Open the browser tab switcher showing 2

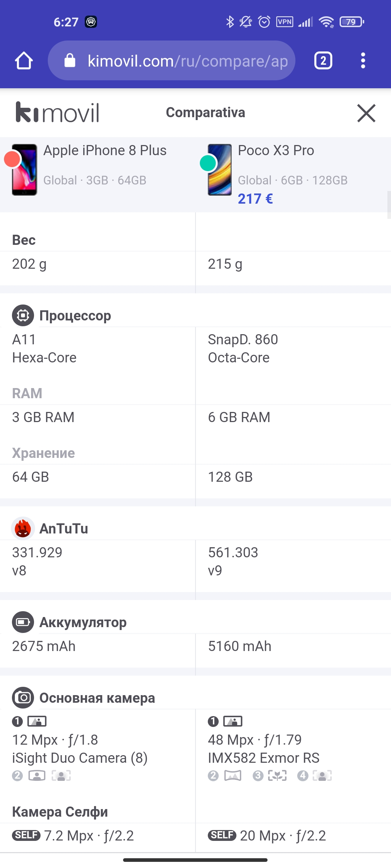[x=323, y=60]
